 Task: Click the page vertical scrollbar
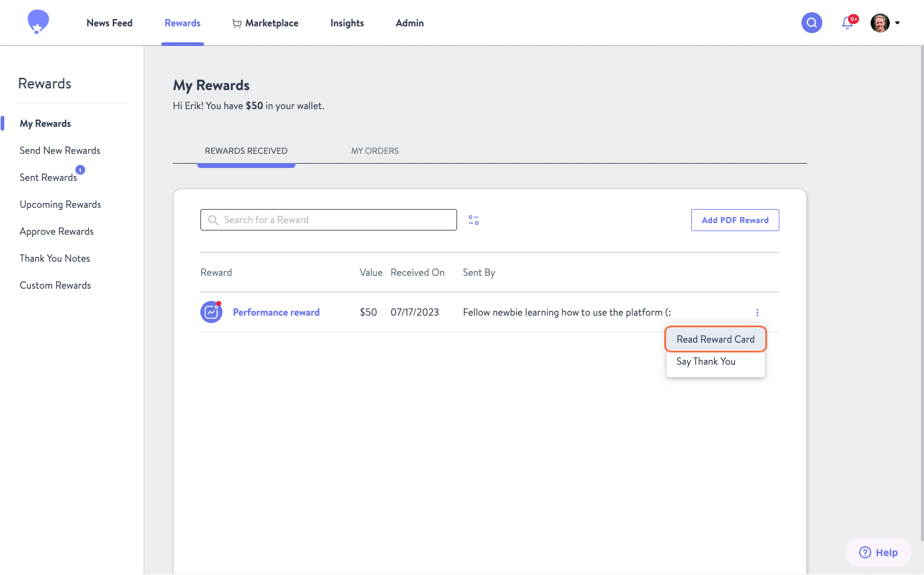(x=922, y=294)
